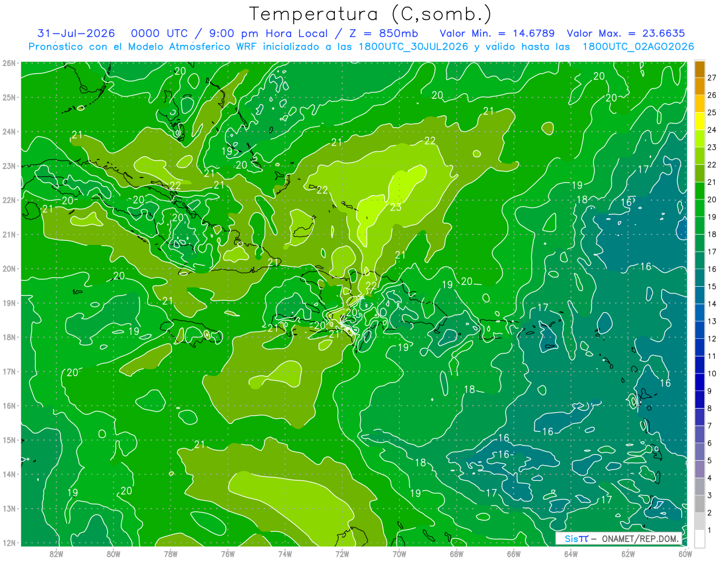
Task: Click the '18N' latitude label
Action: click(x=8, y=337)
